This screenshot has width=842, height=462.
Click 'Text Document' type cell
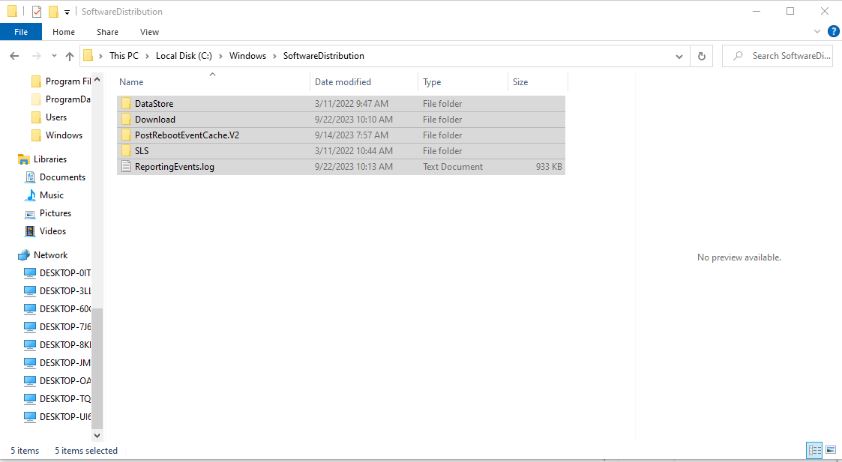(x=453, y=167)
